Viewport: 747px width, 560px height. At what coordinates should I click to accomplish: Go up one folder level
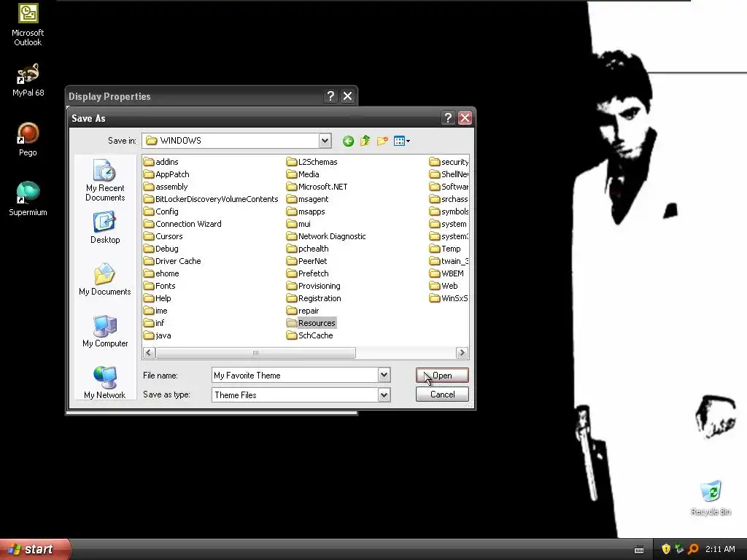pyautogui.click(x=365, y=141)
